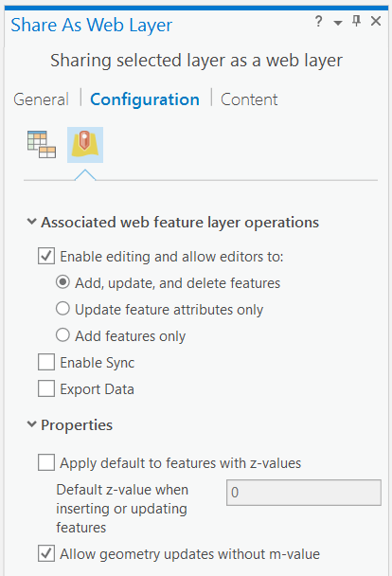
Task: Collapse Associated web feature layer operations section
Action: click(x=32, y=222)
